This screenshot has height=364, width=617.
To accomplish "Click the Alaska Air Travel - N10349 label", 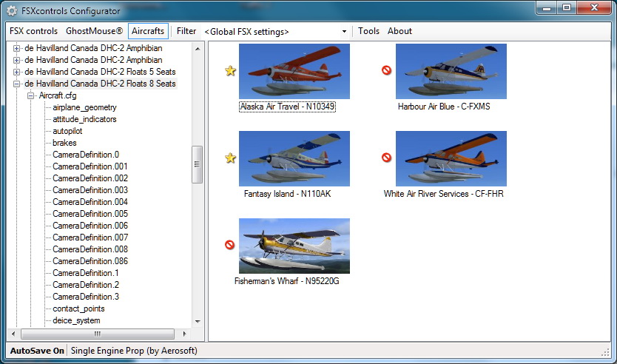I will click(287, 107).
